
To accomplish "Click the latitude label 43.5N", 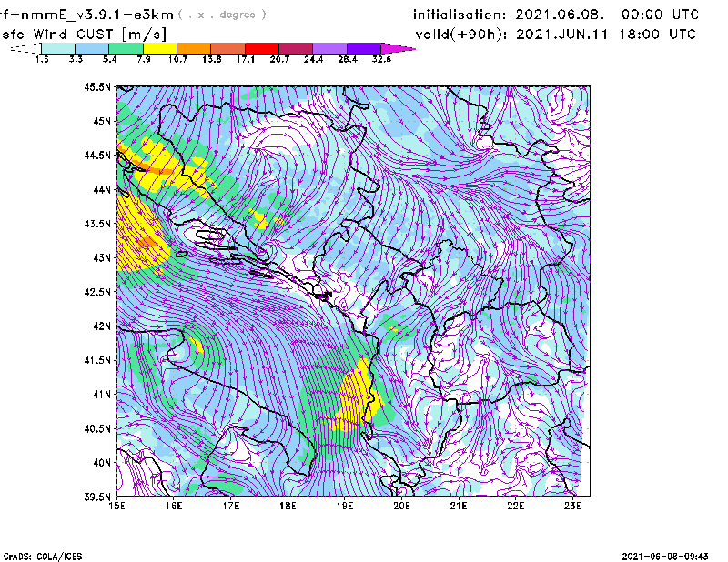I will (x=97, y=224).
